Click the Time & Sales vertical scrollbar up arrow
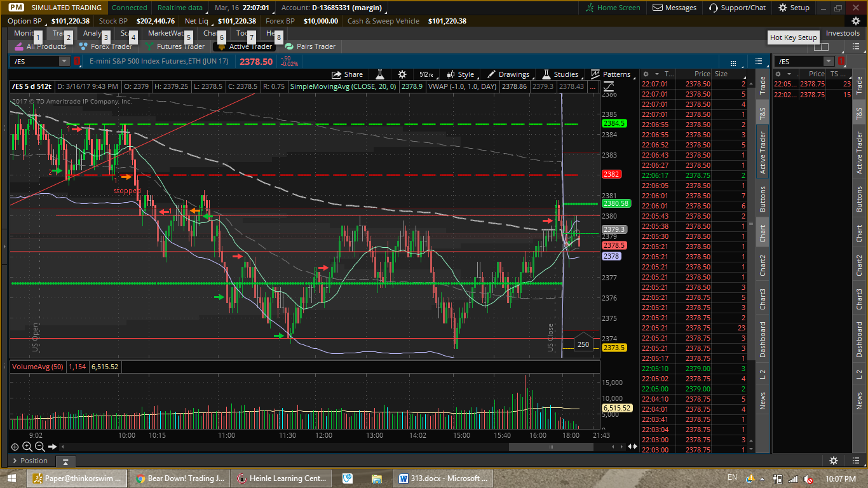 coord(750,83)
